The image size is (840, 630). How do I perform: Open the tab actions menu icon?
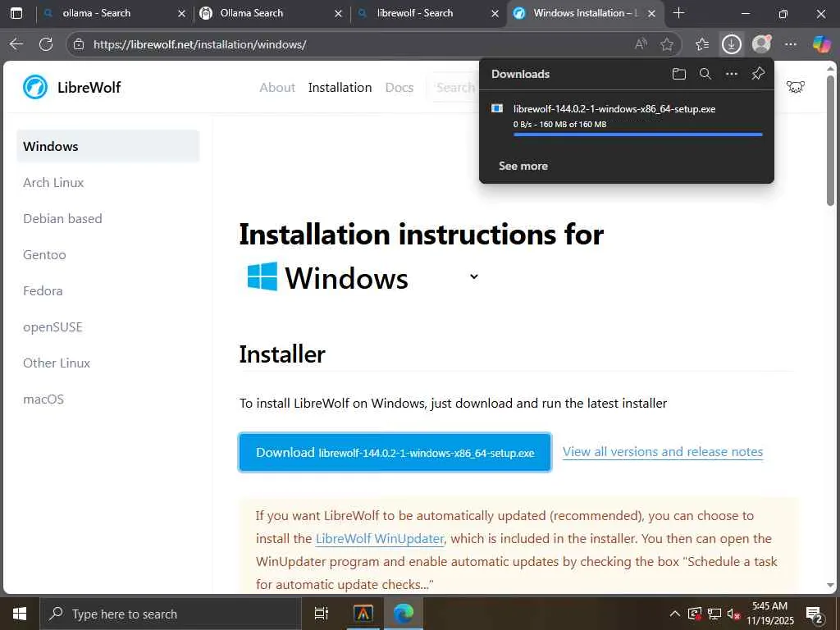coord(16,13)
